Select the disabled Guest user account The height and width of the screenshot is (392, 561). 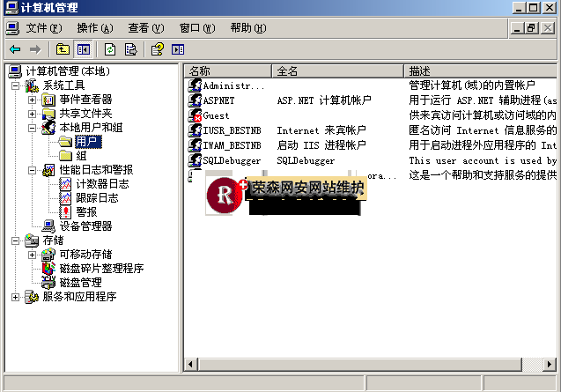pos(216,115)
